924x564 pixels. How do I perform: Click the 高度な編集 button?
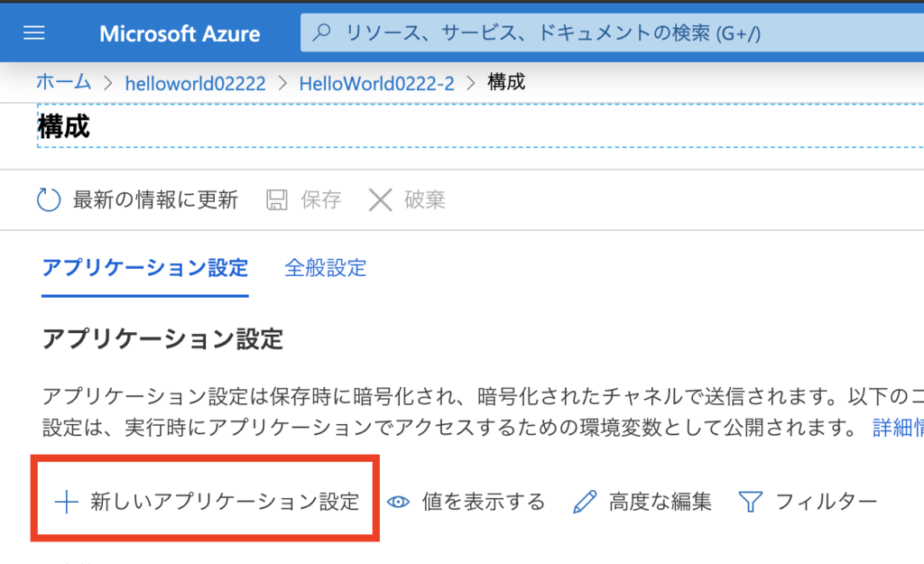point(642,502)
